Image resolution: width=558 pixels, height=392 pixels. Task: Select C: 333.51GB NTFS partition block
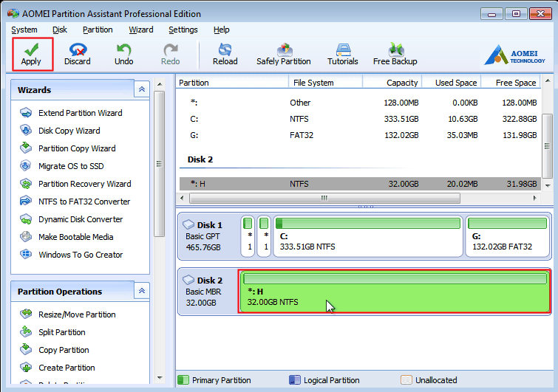click(x=368, y=236)
